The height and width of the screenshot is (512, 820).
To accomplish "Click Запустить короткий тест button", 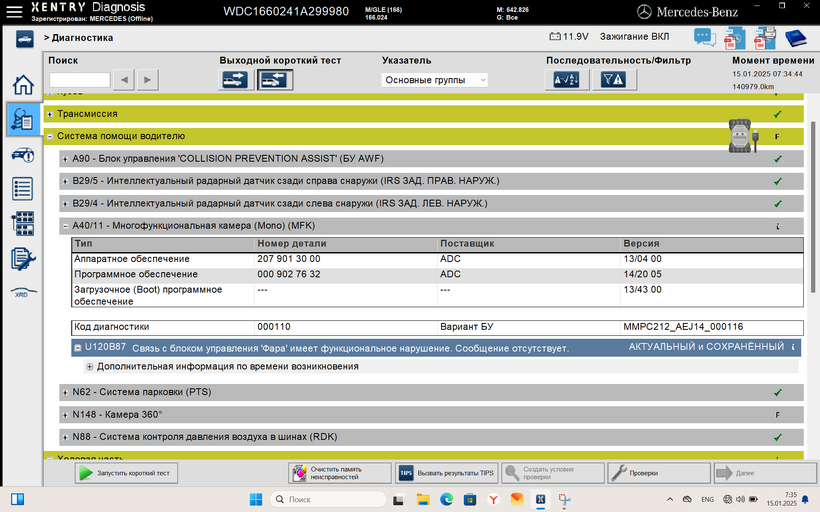I will 126,473.
